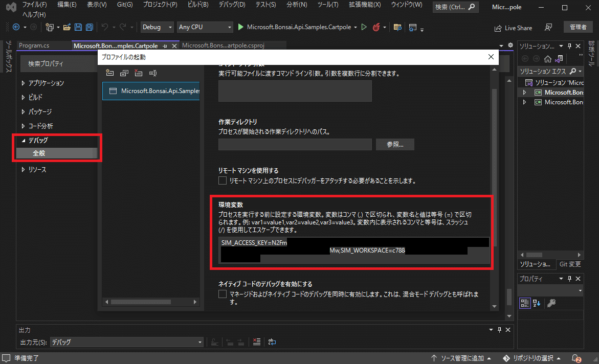Switch to the Git 変更 tab
599x364 pixels.
coord(570,264)
